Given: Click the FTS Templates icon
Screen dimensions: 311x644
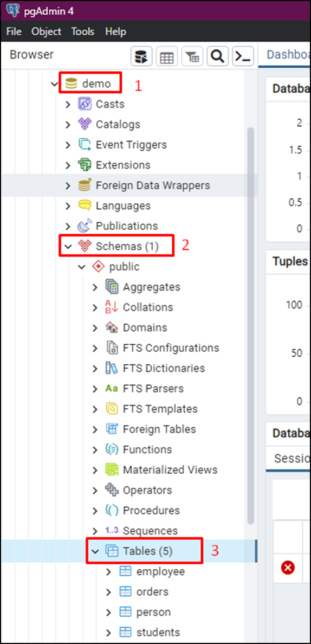Looking at the screenshot, I should click(112, 409).
